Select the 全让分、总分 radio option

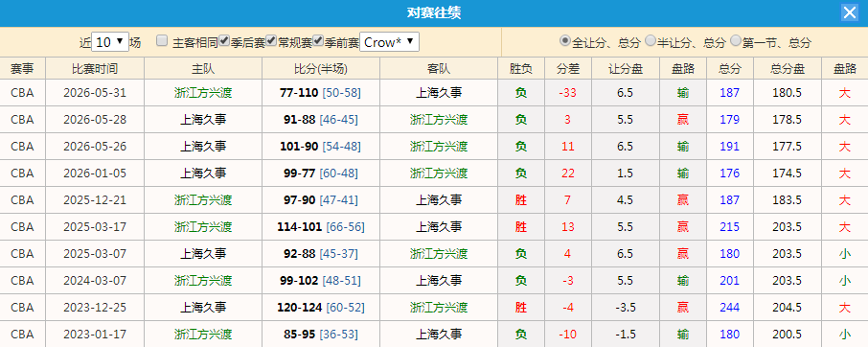[564, 40]
